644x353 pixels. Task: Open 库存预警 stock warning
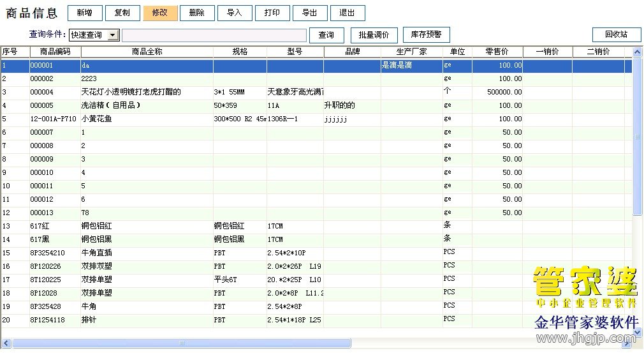(427, 34)
